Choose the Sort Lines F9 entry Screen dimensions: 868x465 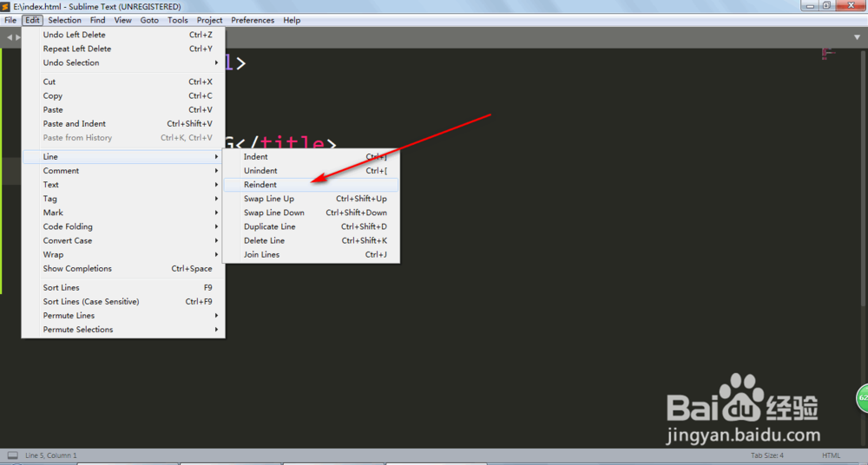point(123,287)
